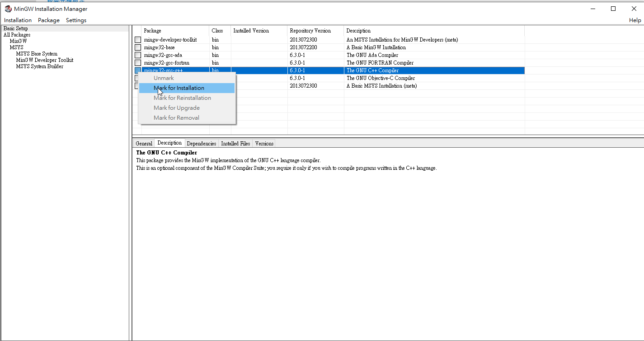Select MinGW Developer Toolkit in tree
The height and width of the screenshot is (341, 644).
click(x=45, y=60)
